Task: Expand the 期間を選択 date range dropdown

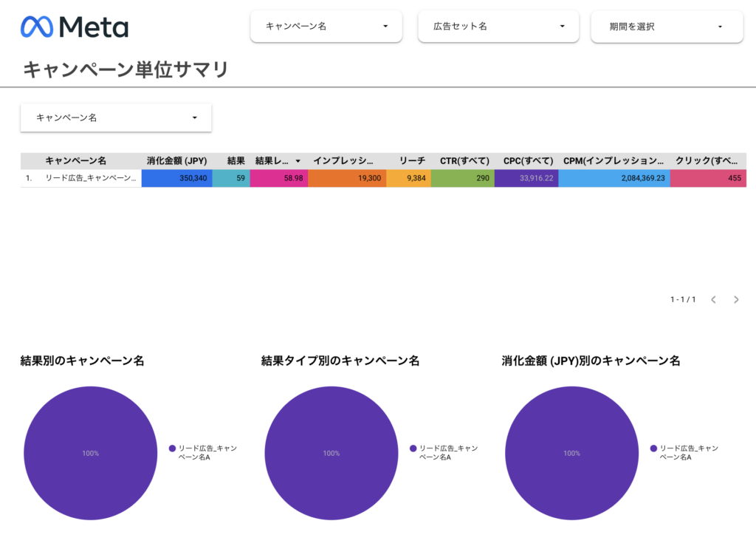Action: click(667, 27)
